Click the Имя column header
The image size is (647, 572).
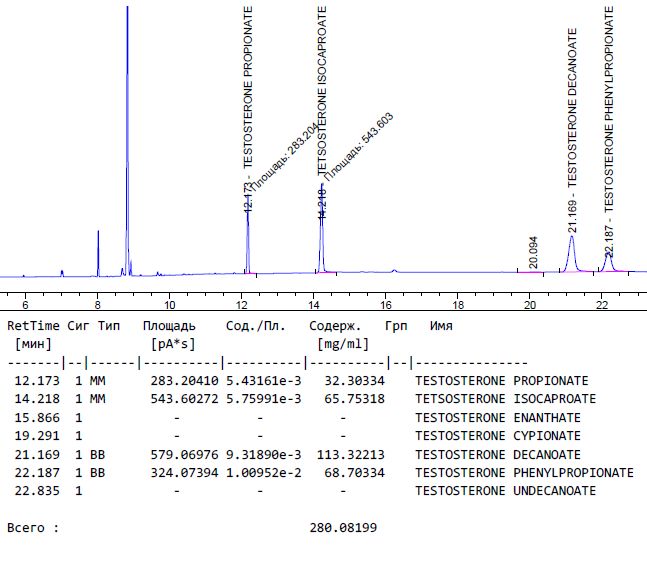(x=440, y=326)
